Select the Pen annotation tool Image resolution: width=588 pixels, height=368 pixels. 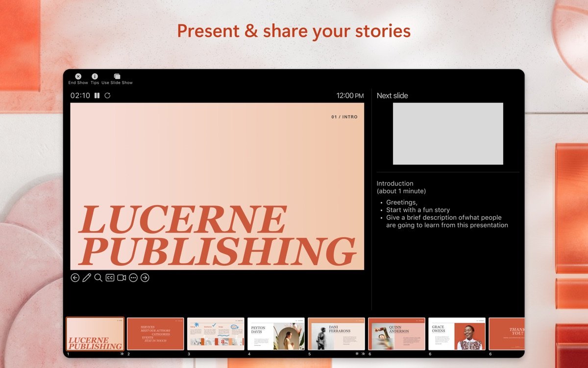(x=87, y=277)
